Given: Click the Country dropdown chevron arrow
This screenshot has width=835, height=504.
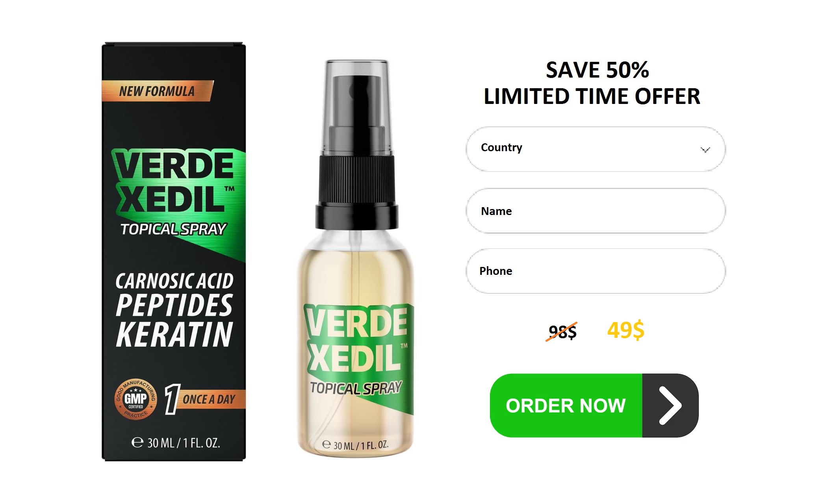Looking at the screenshot, I should click(705, 150).
